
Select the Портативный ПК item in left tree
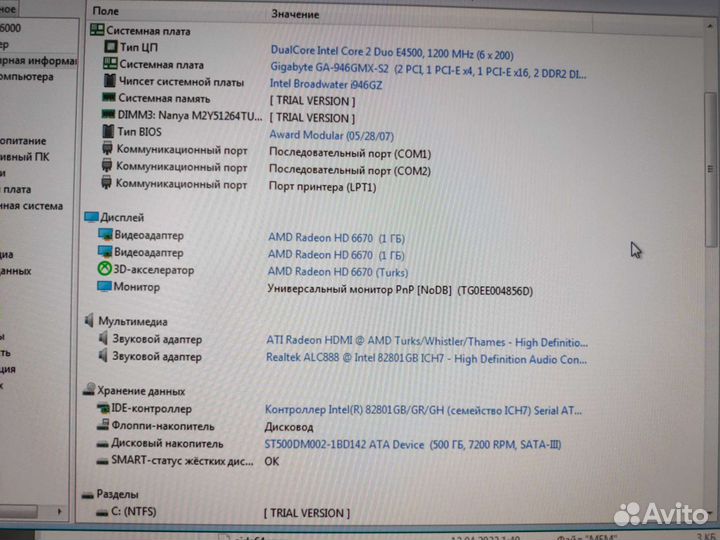pyautogui.click(x=24, y=157)
